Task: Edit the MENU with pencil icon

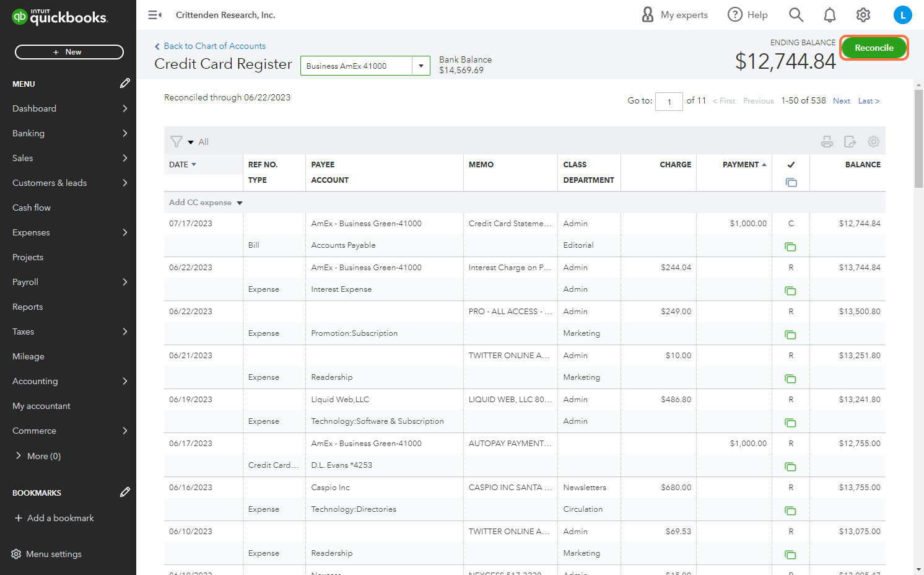Action: pyautogui.click(x=125, y=83)
